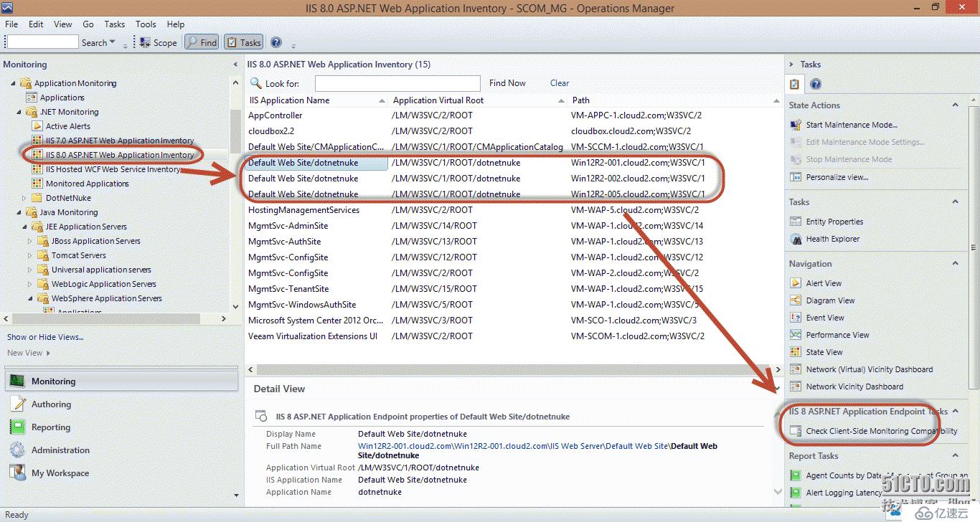Click the Find Now button
The height and width of the screenshot is (522, 980).
pos(507,83)
